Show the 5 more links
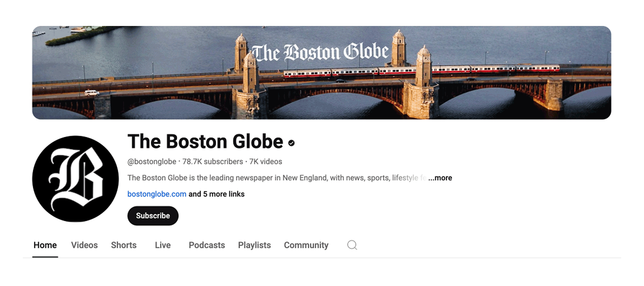This screenshot has width=644, height=286. coord(216,194)
